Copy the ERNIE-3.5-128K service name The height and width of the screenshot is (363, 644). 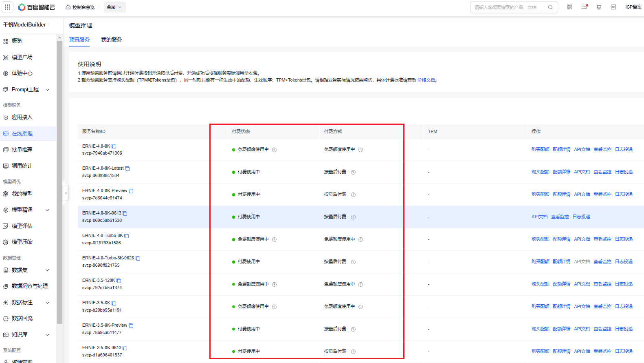point(119,281)
